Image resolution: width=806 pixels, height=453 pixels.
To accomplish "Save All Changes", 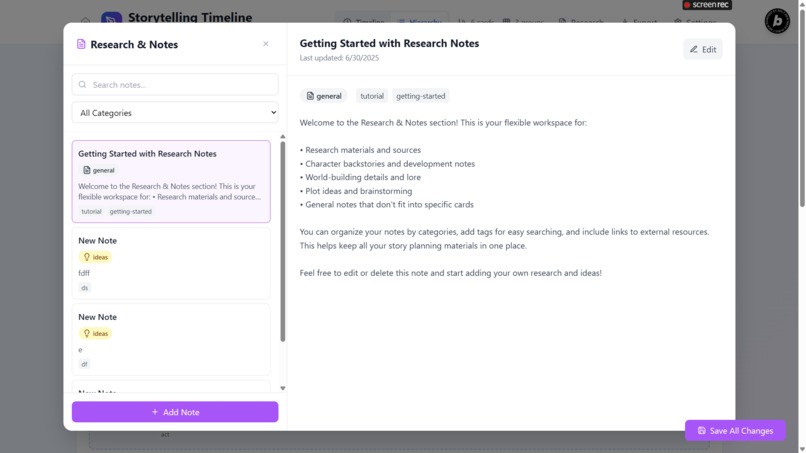I will click(735, 431).
